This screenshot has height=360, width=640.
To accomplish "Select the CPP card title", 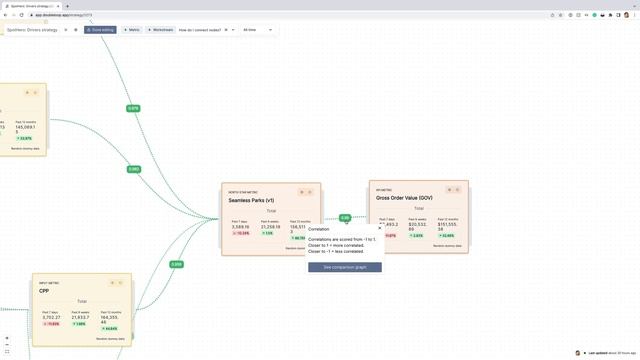I will tap(44, 291).
